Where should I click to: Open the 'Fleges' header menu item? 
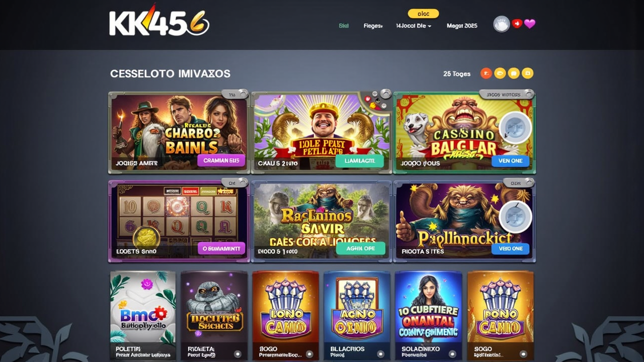click(x=373, y=26)
